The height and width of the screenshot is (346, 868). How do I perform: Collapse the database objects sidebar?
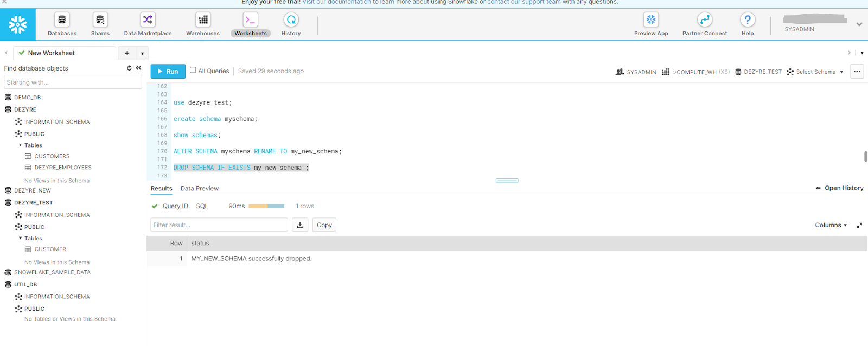(x=138, y=68)
